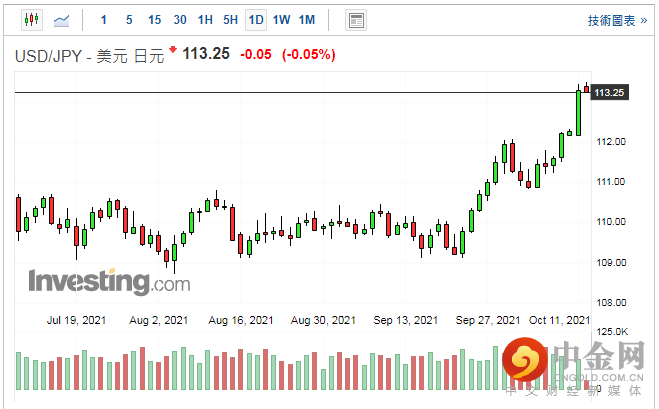This screenshot has width=659, height=409.
Task: Choose the 1H timeframe
Action: pyautogui.click(x=205, y=20)
